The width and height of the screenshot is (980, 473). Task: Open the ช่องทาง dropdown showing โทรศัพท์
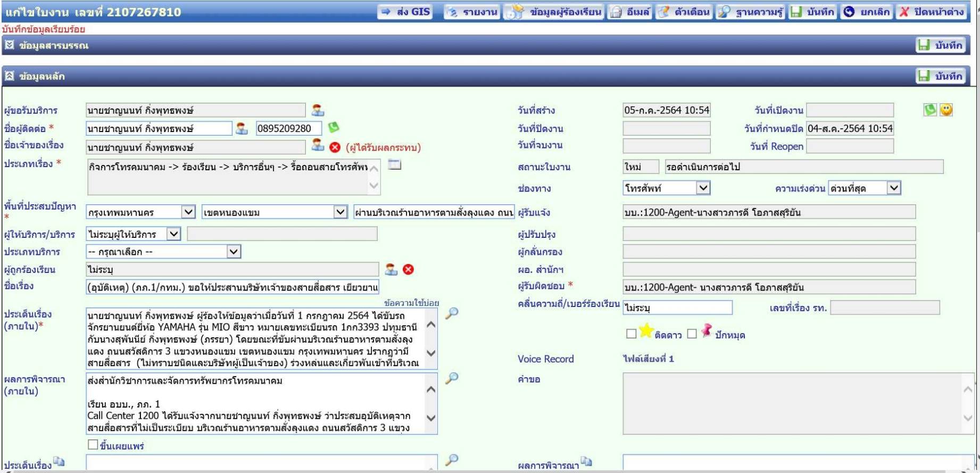tap(667, 188)
